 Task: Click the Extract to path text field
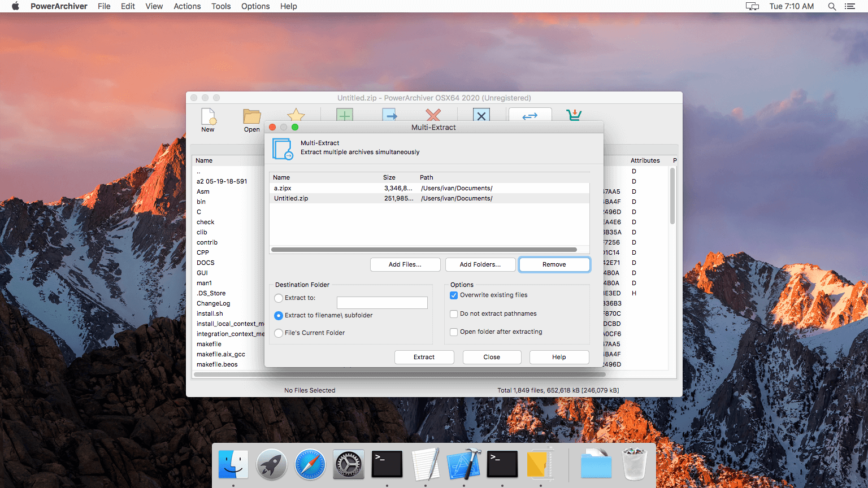382,303
